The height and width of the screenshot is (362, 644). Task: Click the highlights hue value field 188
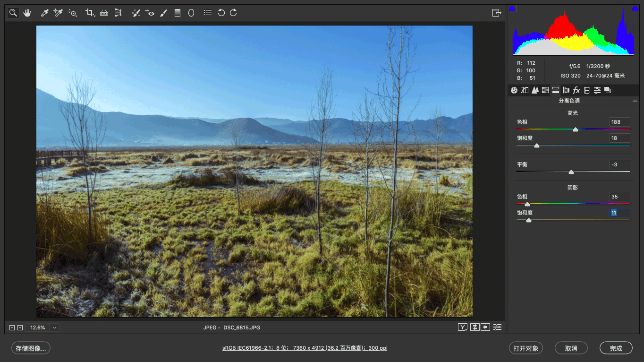tap(619, 122)
